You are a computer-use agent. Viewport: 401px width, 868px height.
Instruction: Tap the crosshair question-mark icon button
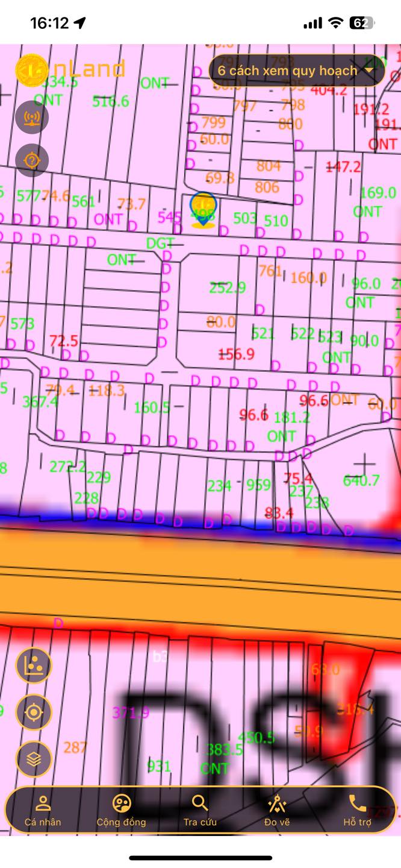click(32, 160)
